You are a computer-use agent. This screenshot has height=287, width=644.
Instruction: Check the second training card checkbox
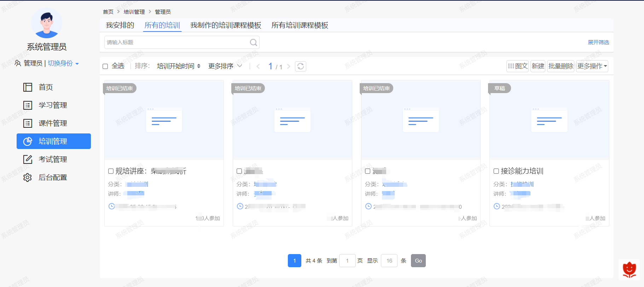[x=239, y=171]
